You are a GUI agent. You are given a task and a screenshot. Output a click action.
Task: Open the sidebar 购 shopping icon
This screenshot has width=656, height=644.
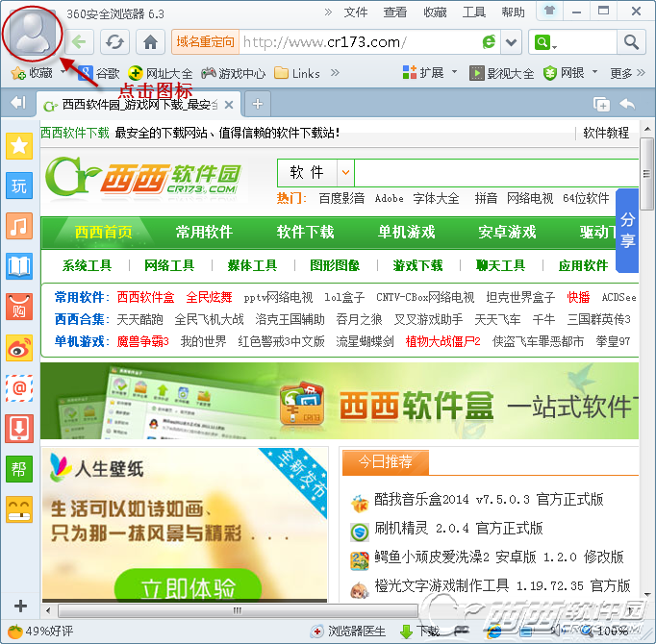(19, 307)
